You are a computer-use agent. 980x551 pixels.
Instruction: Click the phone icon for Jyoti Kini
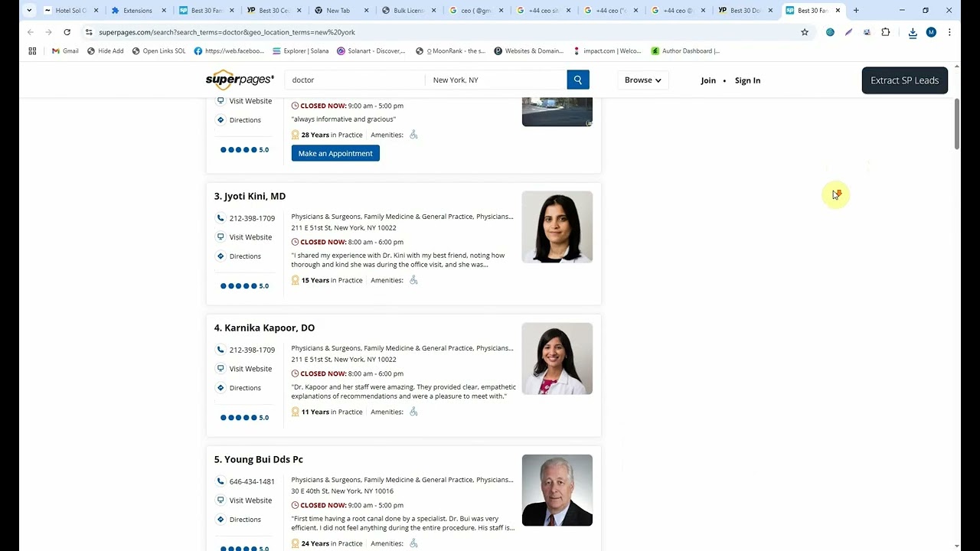pos(220,218)
